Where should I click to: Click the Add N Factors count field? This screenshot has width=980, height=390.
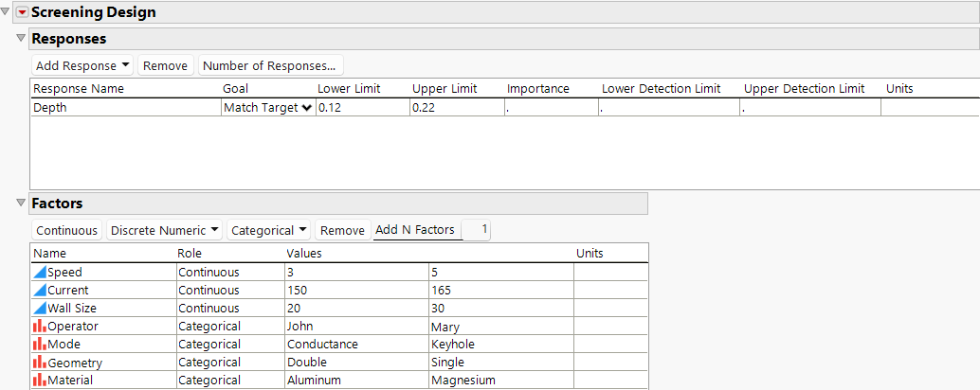click(x=477, y=229)
